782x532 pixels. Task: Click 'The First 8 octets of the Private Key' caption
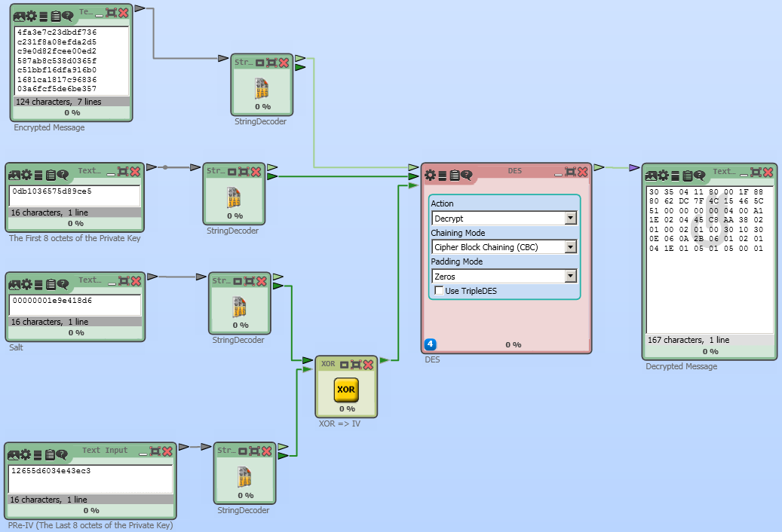[x=75, y=238]
